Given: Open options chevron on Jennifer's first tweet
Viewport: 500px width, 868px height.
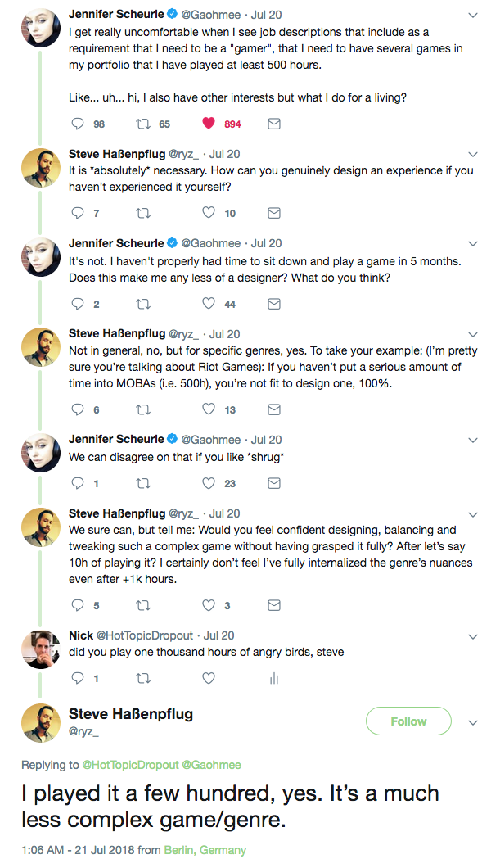Looking at the screenshot, I should pos(473,16).
